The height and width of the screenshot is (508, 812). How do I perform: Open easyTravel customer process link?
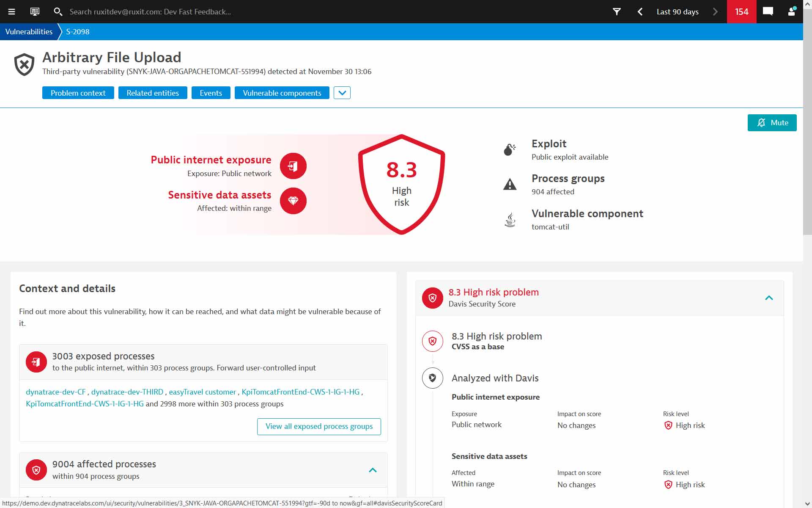pos(202,392)
